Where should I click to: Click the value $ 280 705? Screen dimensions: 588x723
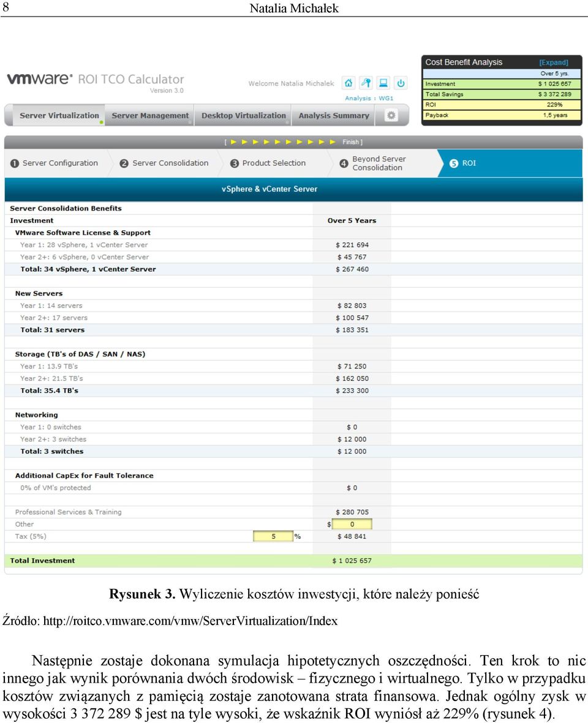coord(352,512)
